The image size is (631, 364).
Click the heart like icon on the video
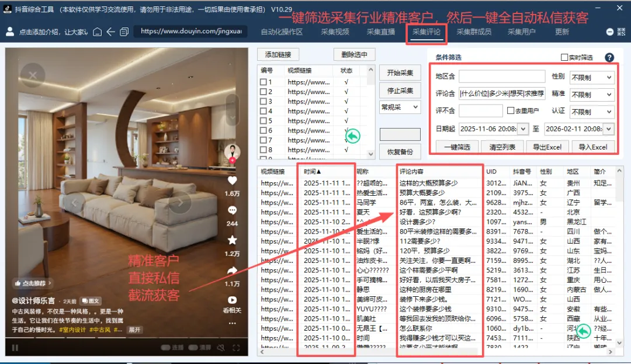click(x=232, y=182)
